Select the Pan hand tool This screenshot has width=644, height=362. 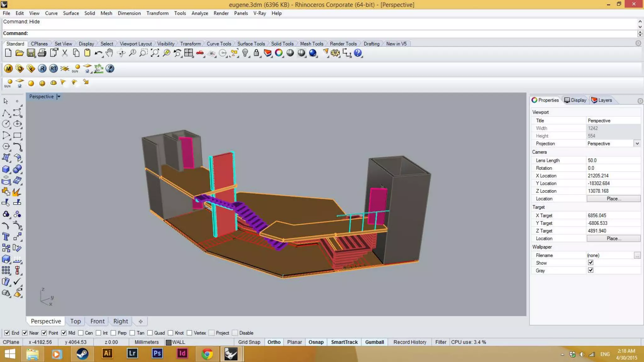(109, 53)
